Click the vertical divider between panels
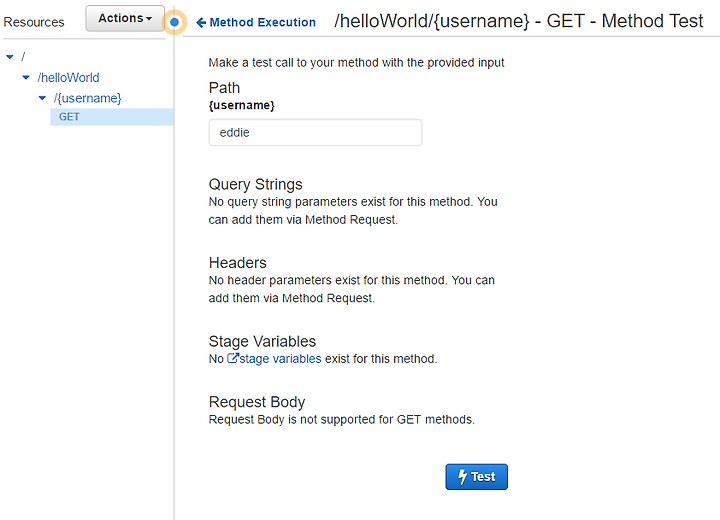Viewport: 720px width, 520px height. [174, 276]
